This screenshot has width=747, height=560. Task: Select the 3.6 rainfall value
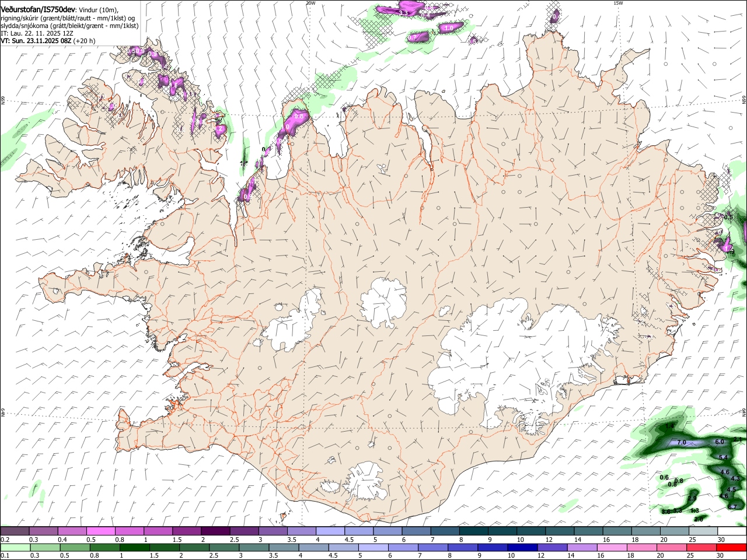click(x=666, y=512)
